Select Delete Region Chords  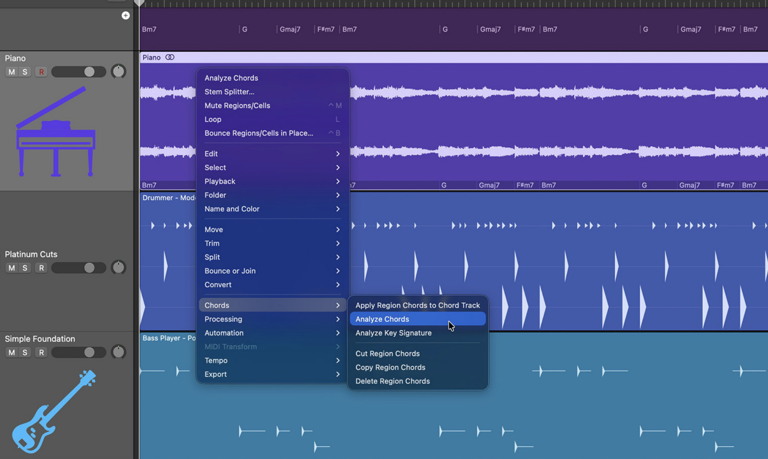[418, 381]
